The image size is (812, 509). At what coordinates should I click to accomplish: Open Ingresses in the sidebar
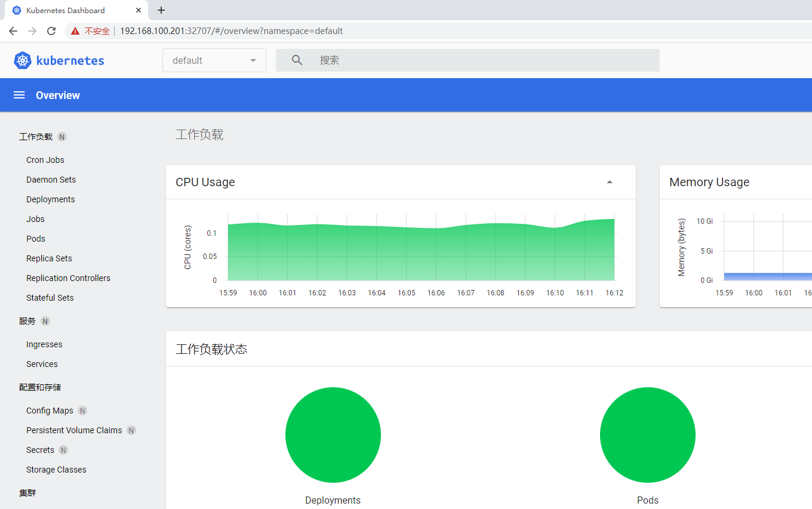[44, 344]
